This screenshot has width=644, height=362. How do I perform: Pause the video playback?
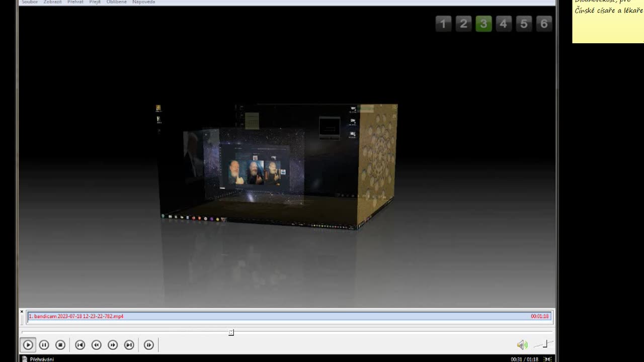click(44, 345)
